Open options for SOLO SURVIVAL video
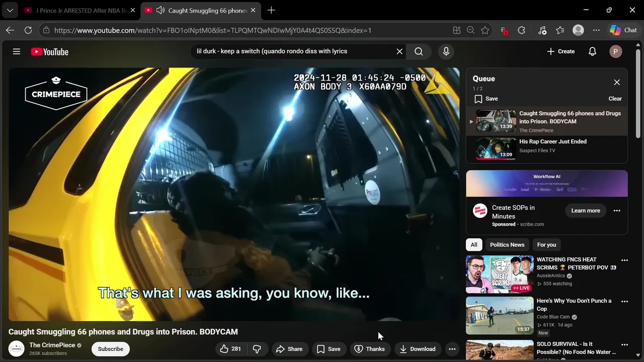Viewport: 644px width, 362px height. 624,345
